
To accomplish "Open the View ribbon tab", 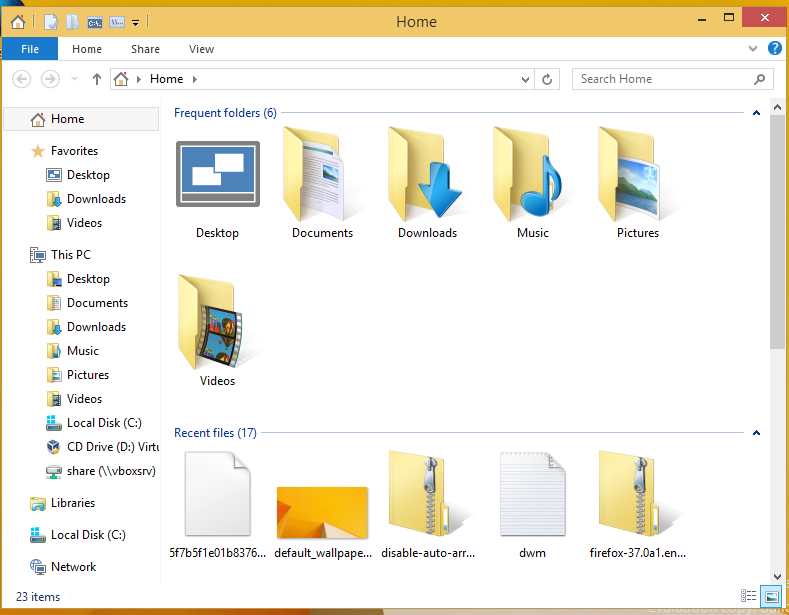I will point(201,49).
